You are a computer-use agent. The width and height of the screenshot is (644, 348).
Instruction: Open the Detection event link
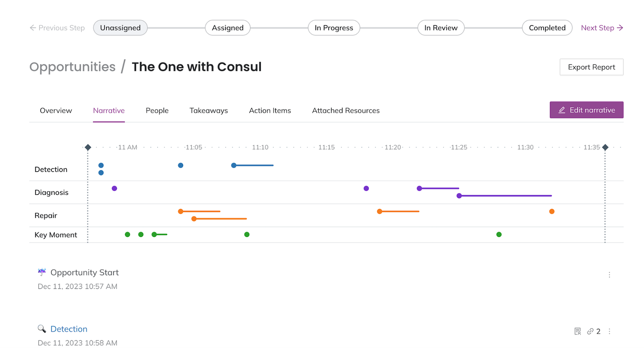[x=69, y=329]
